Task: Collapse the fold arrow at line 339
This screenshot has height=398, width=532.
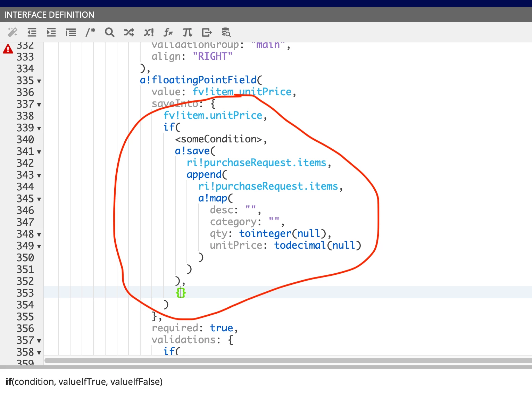Action: click(x=39, y=128)
